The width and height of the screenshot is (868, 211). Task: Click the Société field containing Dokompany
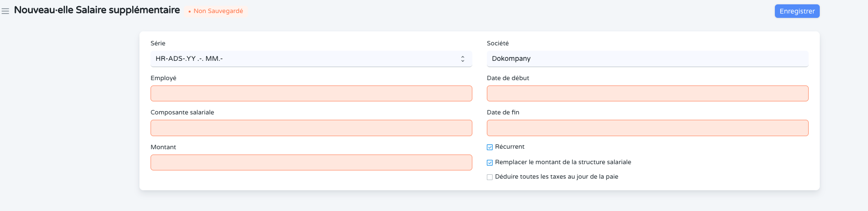[x=647, y=59]
